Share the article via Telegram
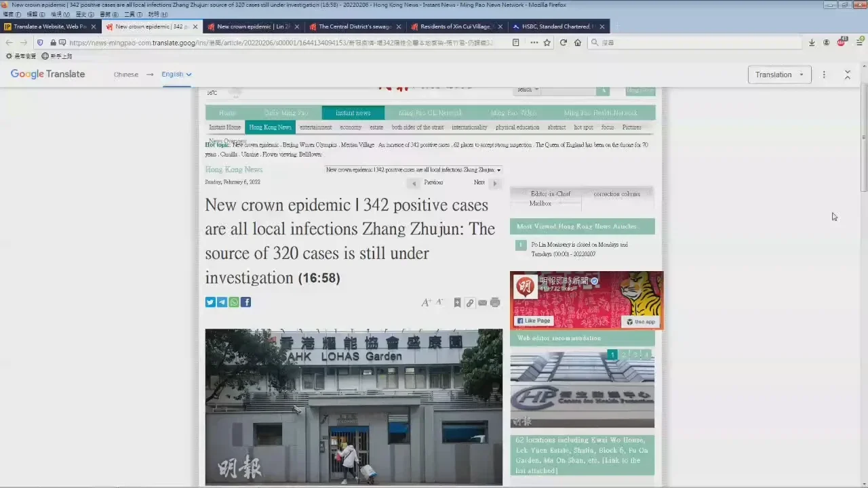This screenshot has height=488, width=868. click(222, 302)
